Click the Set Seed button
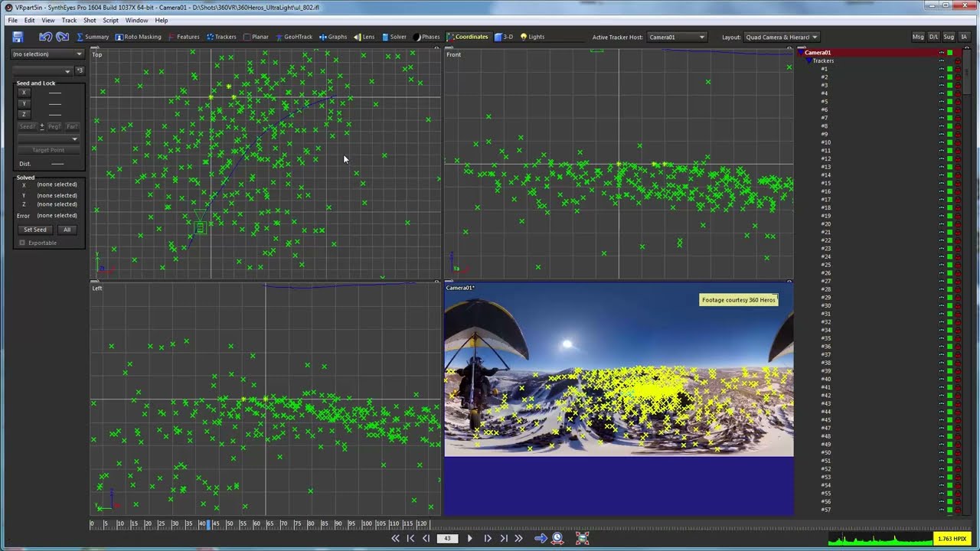 tap(35, 230)
